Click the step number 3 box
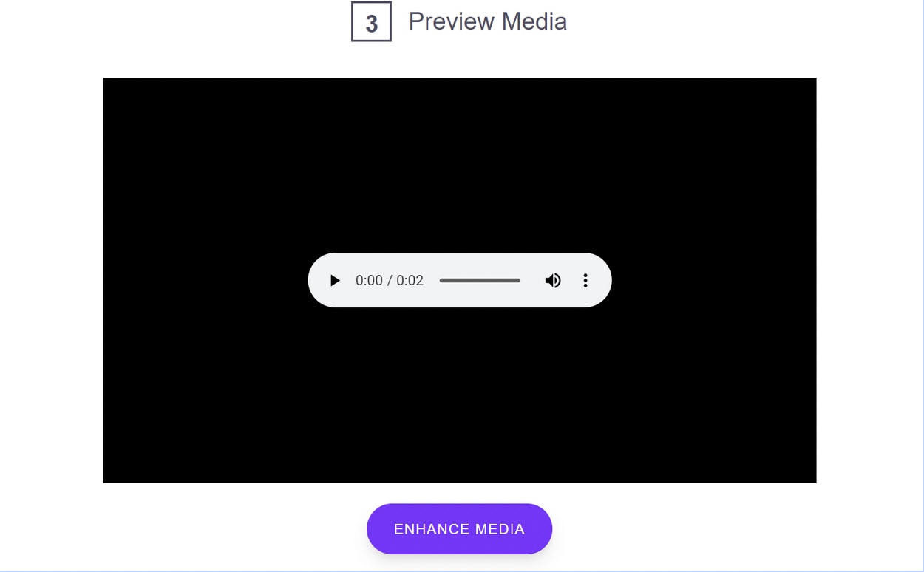Screen dimensions: 924x572 (x=370, y=22)
